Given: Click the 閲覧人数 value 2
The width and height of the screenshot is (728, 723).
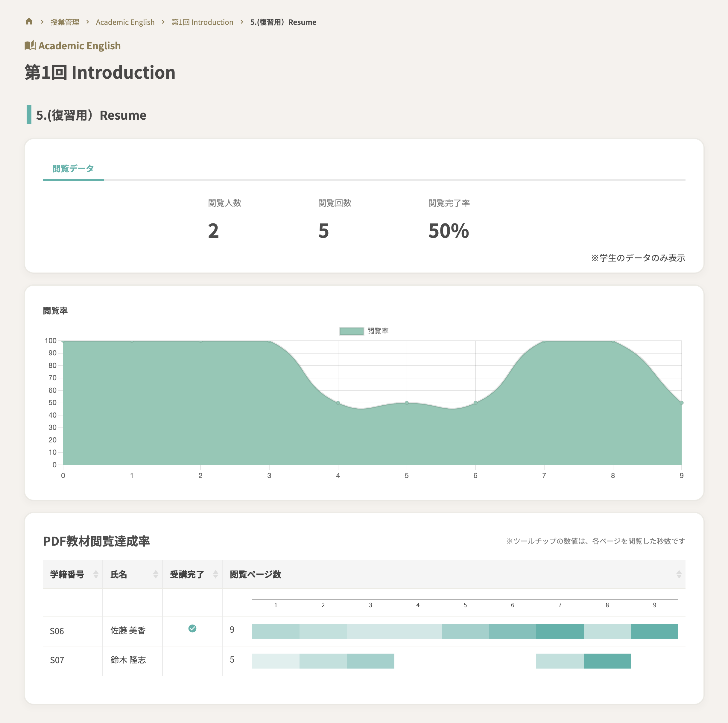Looking at the screenshot, I should tap(213, 231).
